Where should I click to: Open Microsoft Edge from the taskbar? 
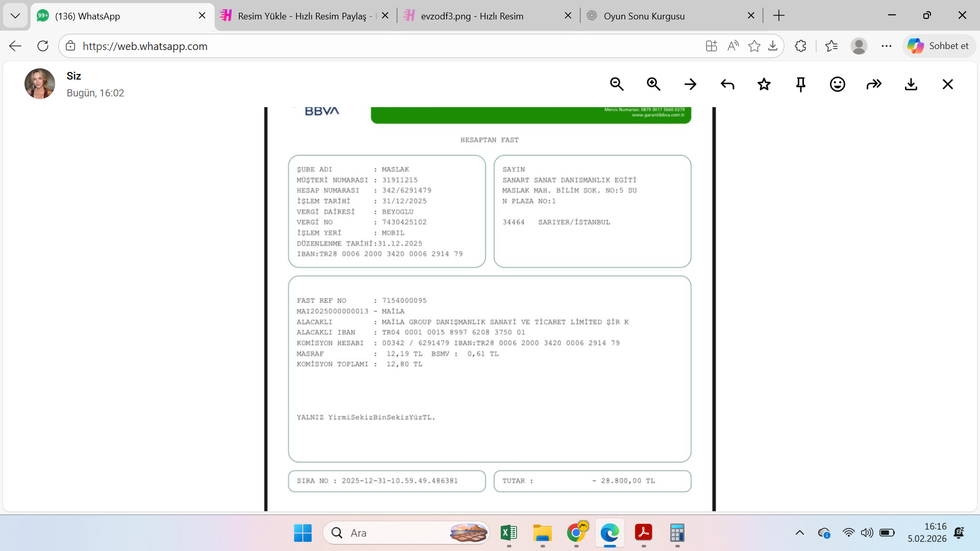[610, 533]
